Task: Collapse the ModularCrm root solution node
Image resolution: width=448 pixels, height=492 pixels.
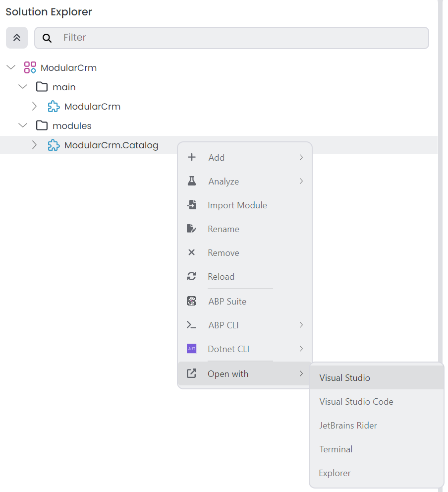Action: point(11,67)
